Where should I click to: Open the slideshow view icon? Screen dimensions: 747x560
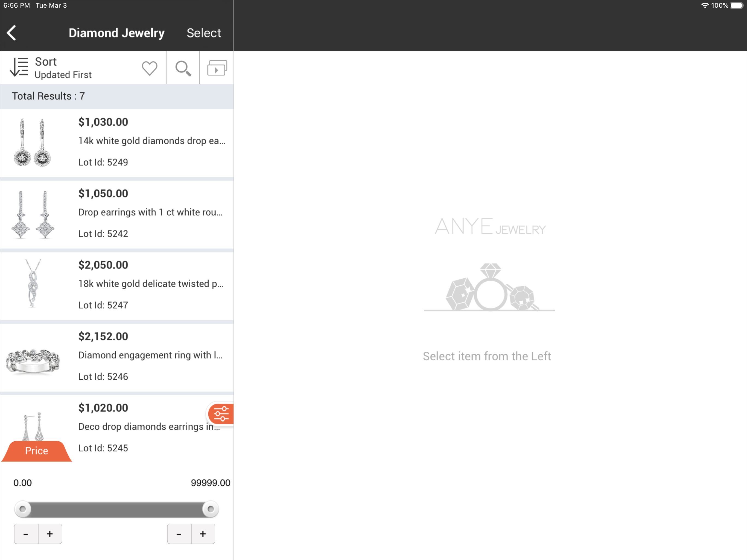tap(217, 68)
